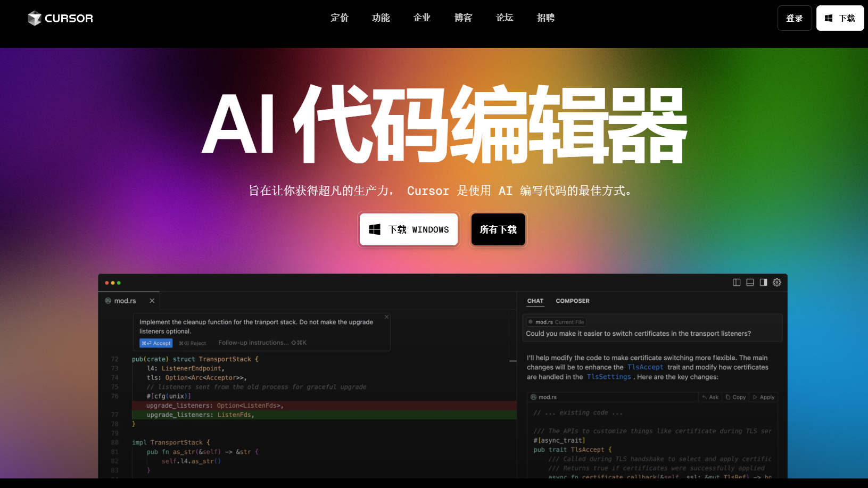Screen dimensions: 868x488
Task: Open the editor settings gear icon
Action: coord(777,283)
